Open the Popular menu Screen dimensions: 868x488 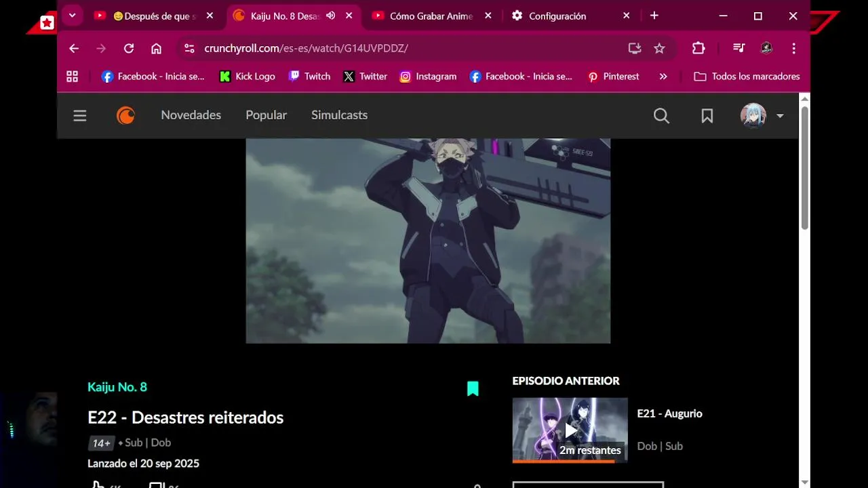[x=266, y=115]
